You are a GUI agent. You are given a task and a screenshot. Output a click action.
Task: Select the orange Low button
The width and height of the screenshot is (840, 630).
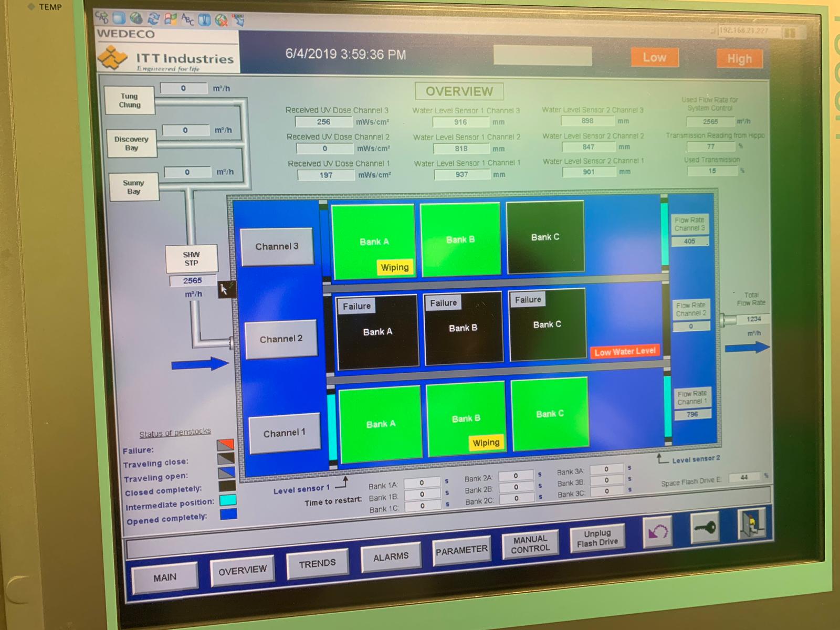pos(654,58)
